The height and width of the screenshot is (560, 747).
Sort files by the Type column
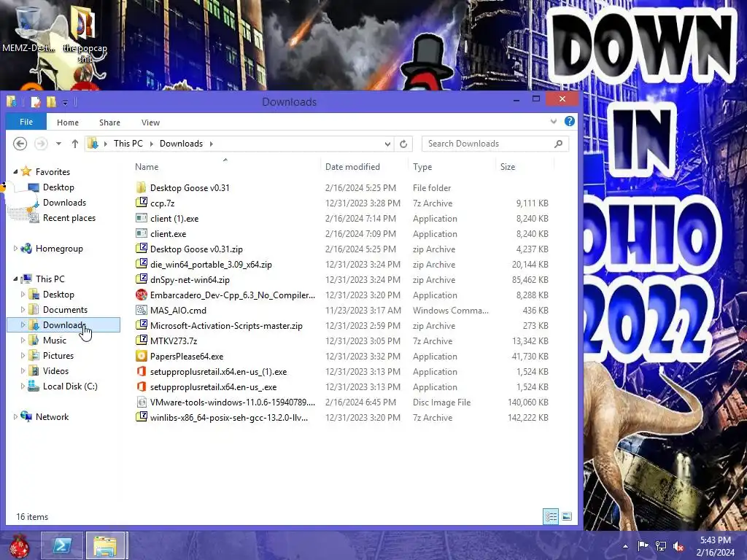422,167
